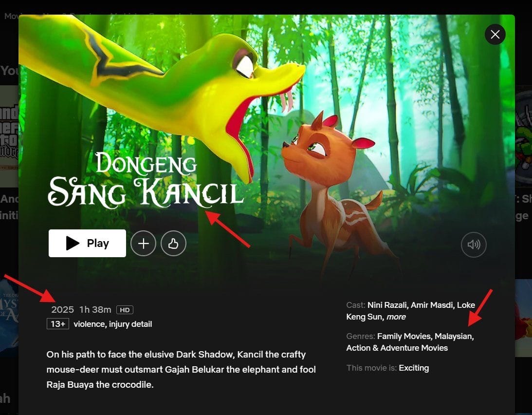Browse Malaysian genre

tap(454, 336)
